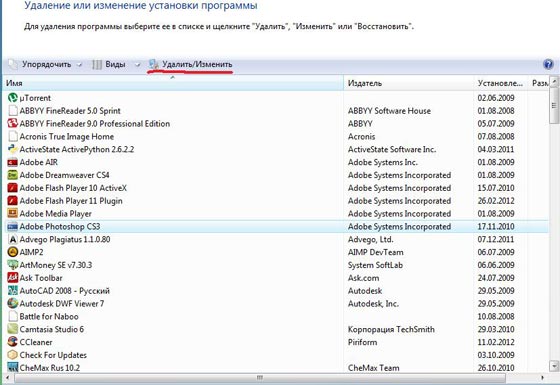The width and height of the screenshot is (560, 385).
Task: Click the ArtMoney SE icon
Action: (x=12, y=265)
